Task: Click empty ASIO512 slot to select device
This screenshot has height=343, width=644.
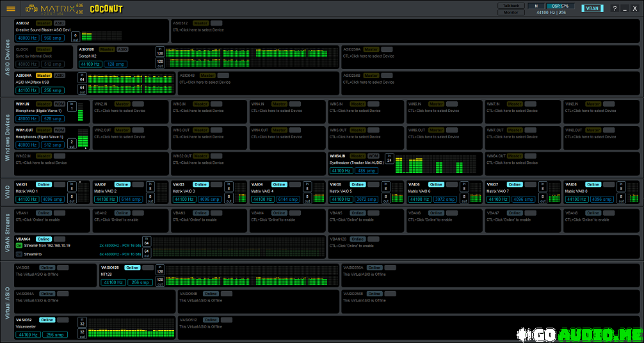Action: [406, 31]
